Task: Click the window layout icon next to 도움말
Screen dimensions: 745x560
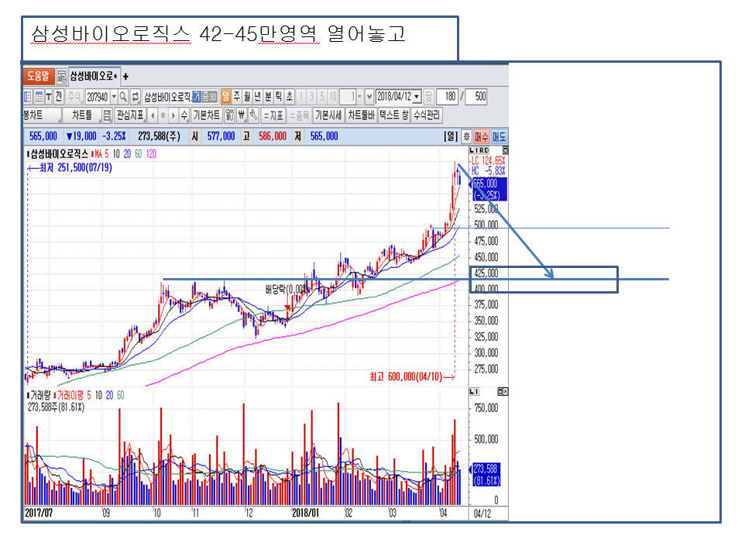Action: (61, 77)
